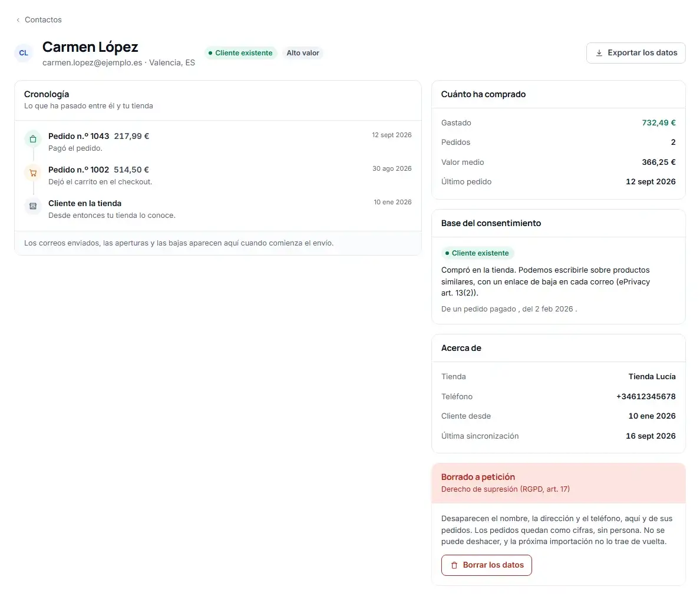The width and height of the screenshot is (700, 600).
Task: Go back to Contactos
Action: click(39, 20)
